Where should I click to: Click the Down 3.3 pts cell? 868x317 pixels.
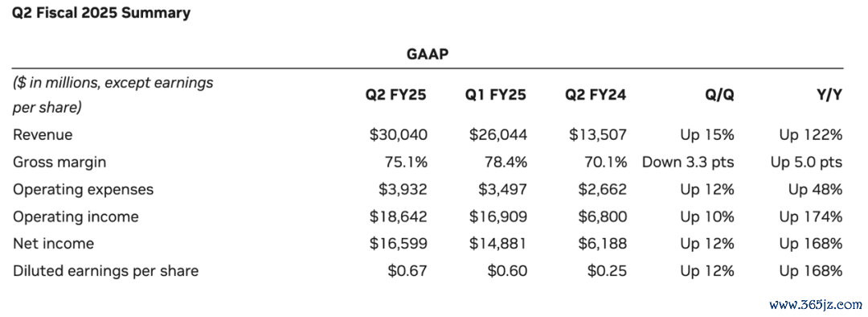tap(688, 163)
